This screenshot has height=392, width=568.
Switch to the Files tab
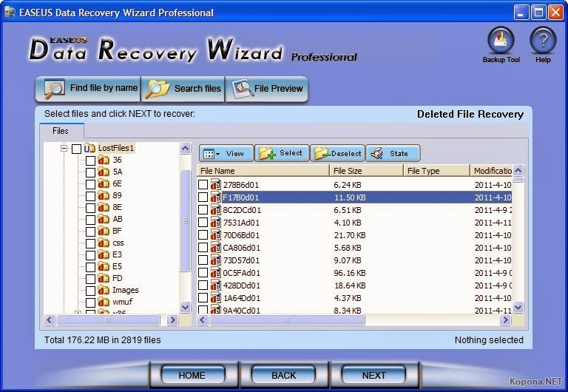[x=61, y=131]
